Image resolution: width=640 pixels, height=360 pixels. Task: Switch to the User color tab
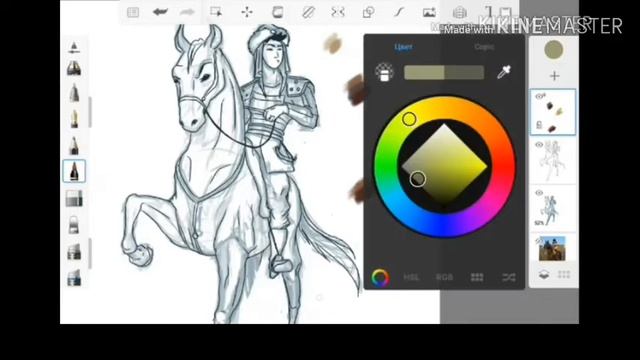pos(403,47)
